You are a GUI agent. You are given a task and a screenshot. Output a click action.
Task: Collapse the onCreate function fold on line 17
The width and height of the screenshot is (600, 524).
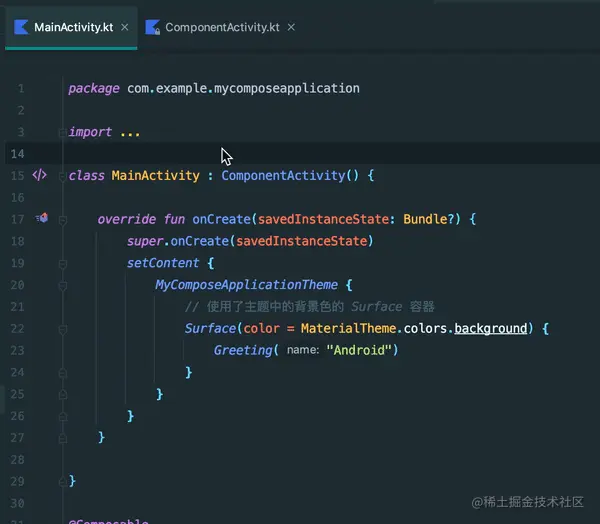pyautogui.click(x=62, y=220)
